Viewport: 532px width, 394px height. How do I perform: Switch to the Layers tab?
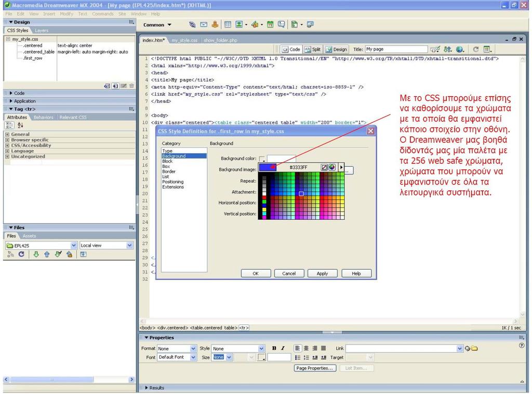pyautogui.click(x=42, y=31)
